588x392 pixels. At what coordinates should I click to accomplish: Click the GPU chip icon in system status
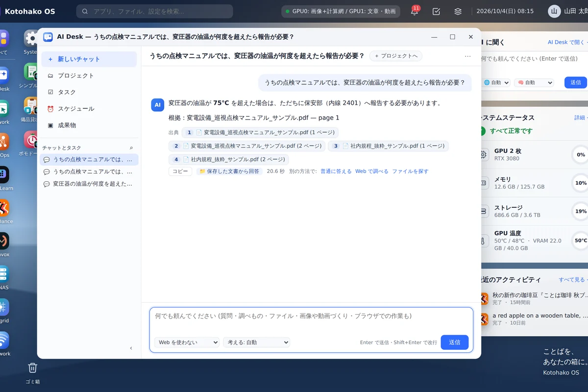tap(484, 155)
